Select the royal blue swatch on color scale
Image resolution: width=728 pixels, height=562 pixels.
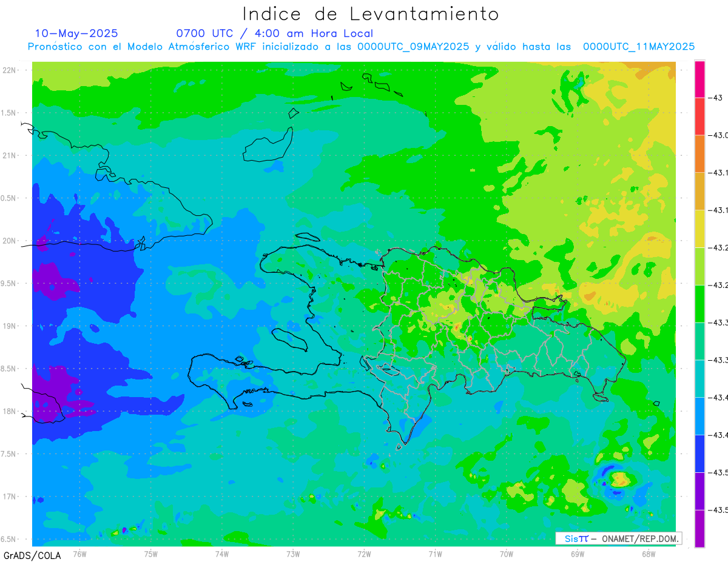pyautogui.click(x=699, y=453)
